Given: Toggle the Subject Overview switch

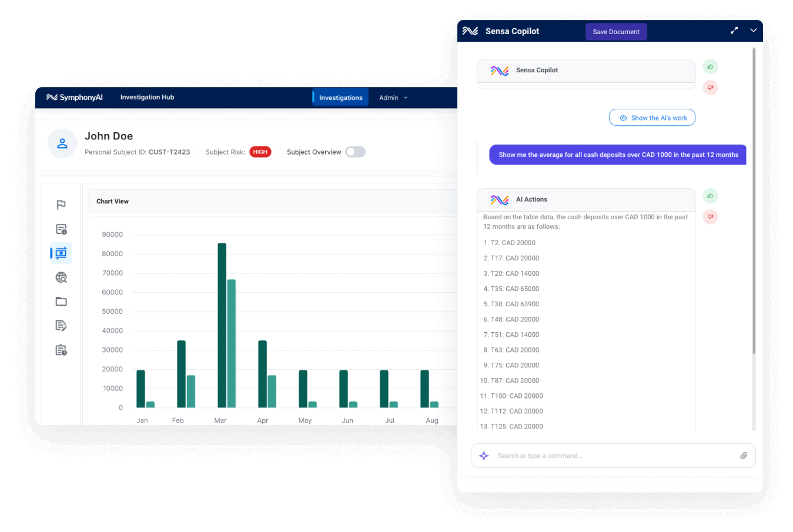Looking at the screenshot, I should [x=355, y=152].
